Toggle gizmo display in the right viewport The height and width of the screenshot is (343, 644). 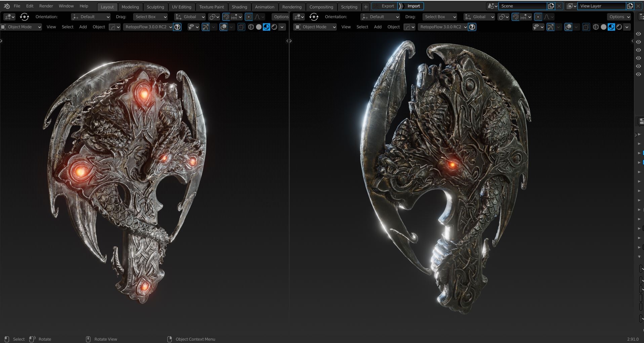click(x=551, y=27)
